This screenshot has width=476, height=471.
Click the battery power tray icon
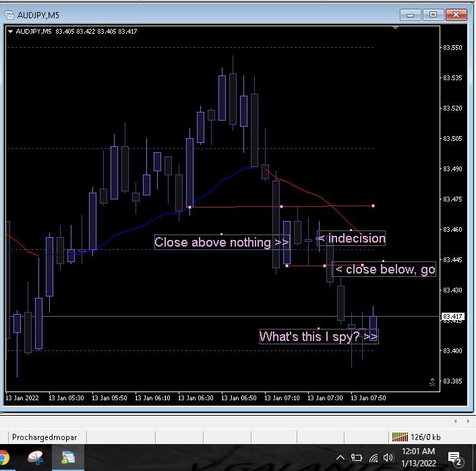(x=357, y=458)
